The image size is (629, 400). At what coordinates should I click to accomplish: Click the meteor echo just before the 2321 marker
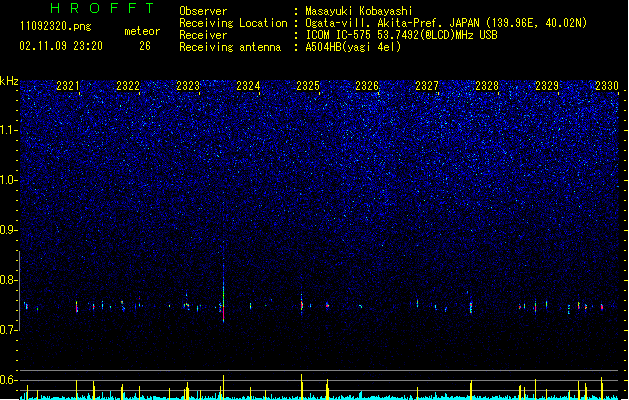coord(76,307)
